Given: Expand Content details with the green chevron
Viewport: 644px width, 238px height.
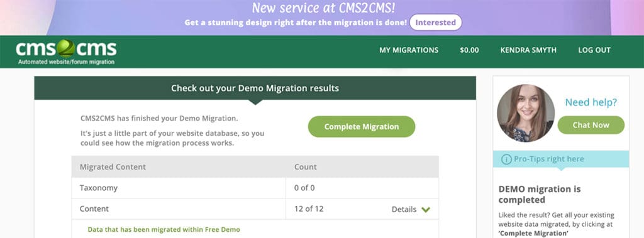Looking at the screenshot, I should pos(426,210).
